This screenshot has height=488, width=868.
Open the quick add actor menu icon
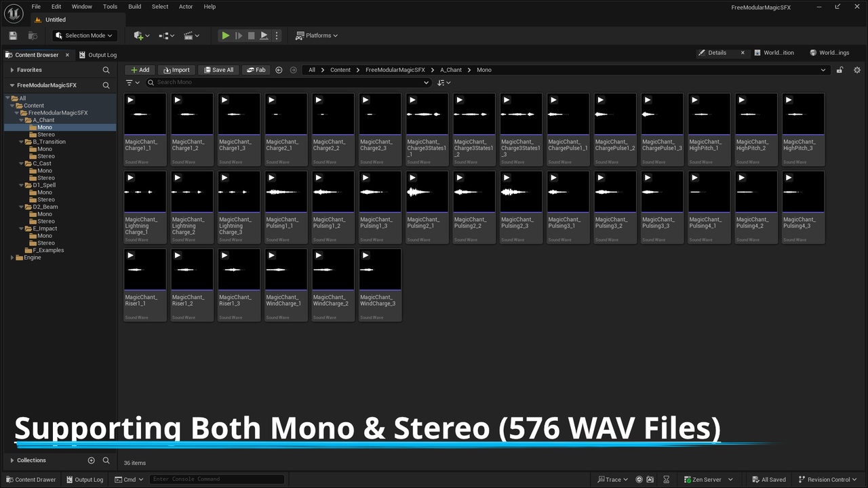pyautogui.click(x=142, y=35)
